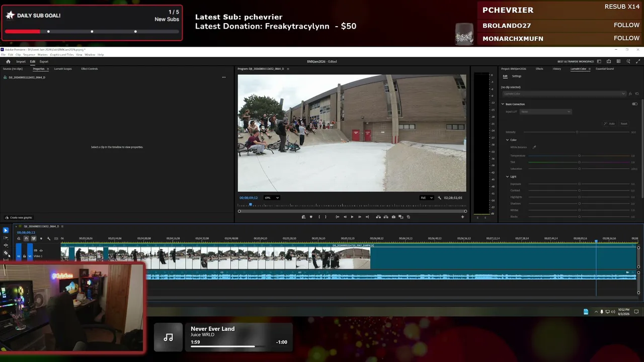The image size is (644, 362).
Task: Open the Sequence menu
Action: click(29, 55)
